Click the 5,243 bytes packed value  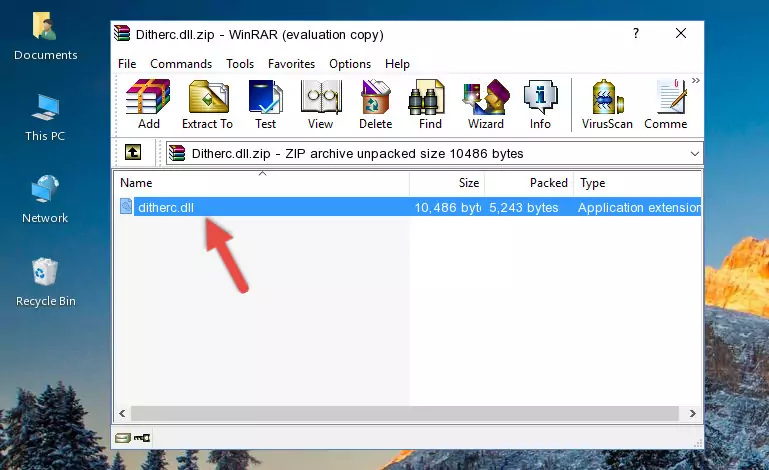coord(523,208)
